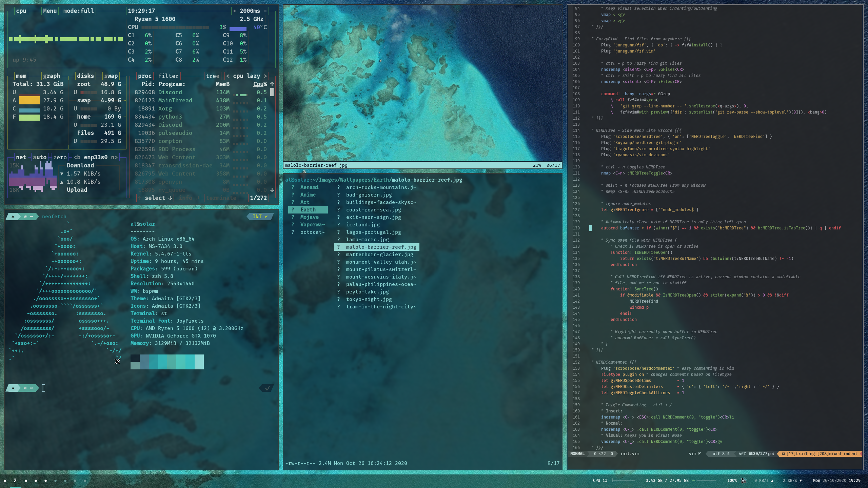Toggle tree view in the proc box
The image size is (868, 488).
click(x=212, y=76)
